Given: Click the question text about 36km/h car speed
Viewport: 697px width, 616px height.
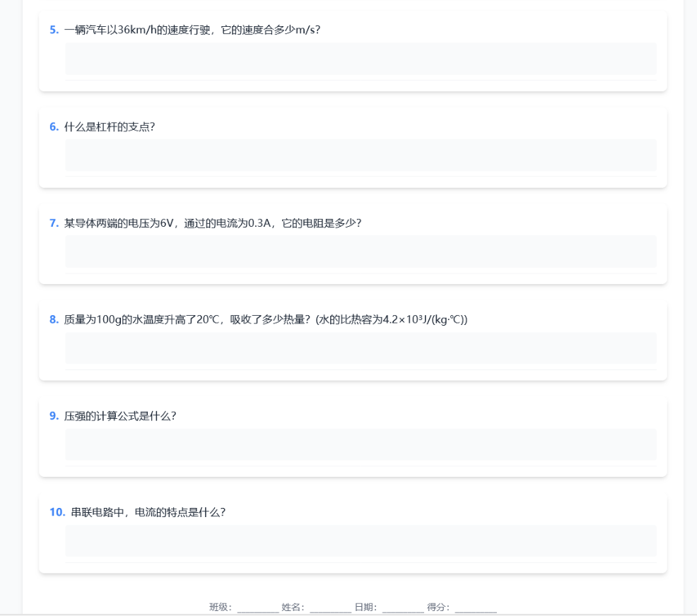Looking at the screenshot, I should 192,30.
